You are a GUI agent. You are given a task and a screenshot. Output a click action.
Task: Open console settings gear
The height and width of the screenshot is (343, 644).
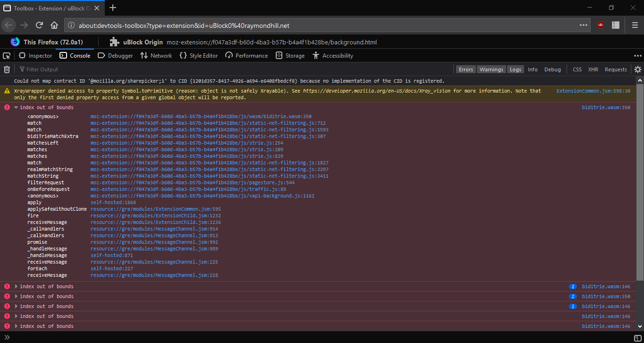click(638, 69)
